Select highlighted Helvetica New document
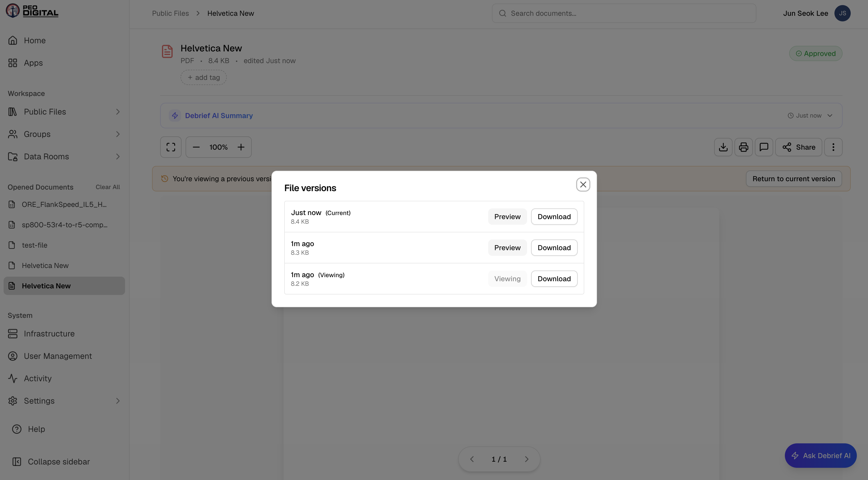This screenshot has height=480, width=868. [64, 286]
